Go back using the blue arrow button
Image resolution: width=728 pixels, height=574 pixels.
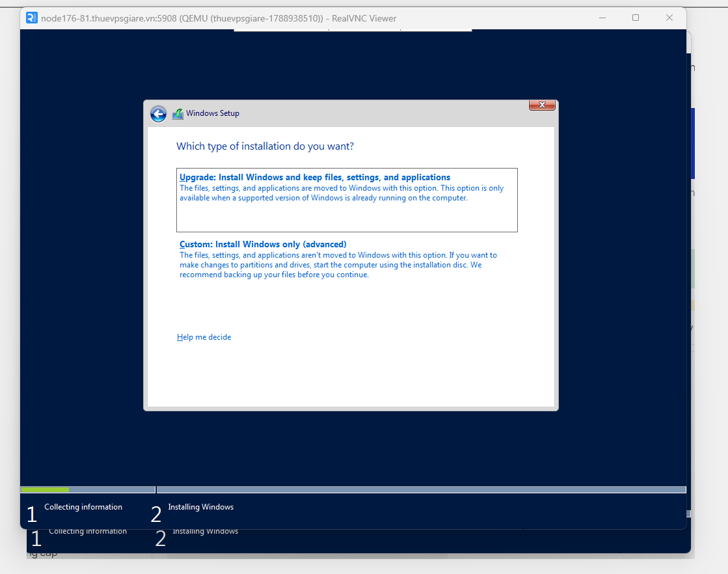(x=158, y=114)
